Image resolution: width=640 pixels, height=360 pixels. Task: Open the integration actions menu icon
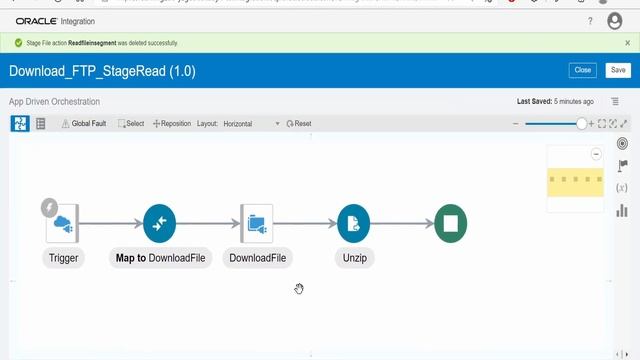[x=615, y=101]
